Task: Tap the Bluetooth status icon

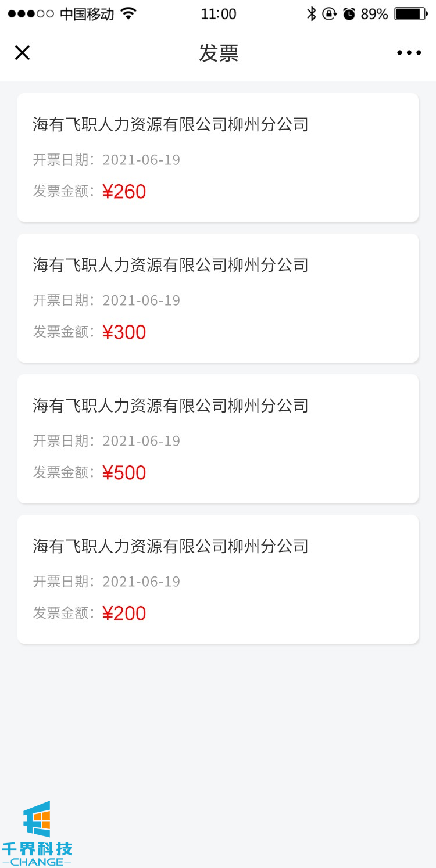Action: (x=312, y=14)
